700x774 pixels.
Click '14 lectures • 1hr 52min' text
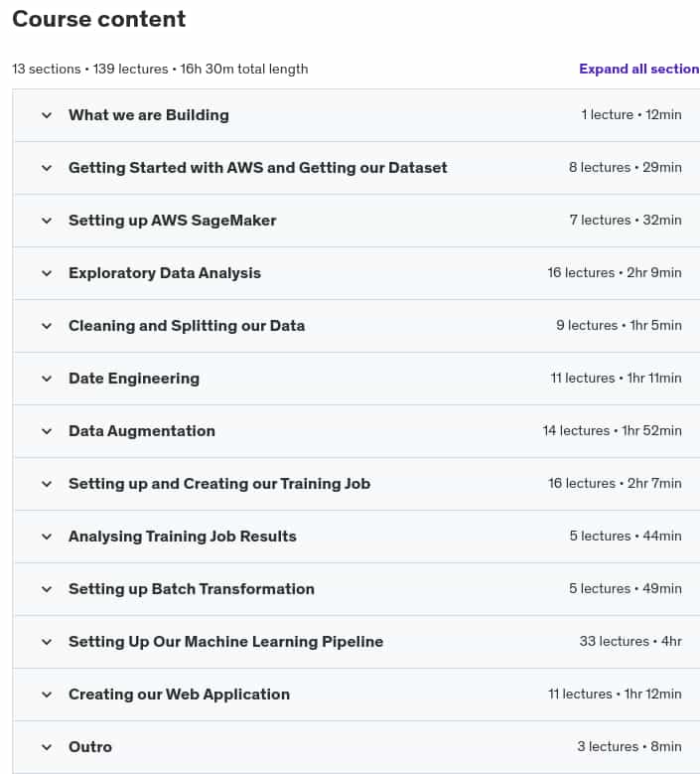tap(613, 430)
